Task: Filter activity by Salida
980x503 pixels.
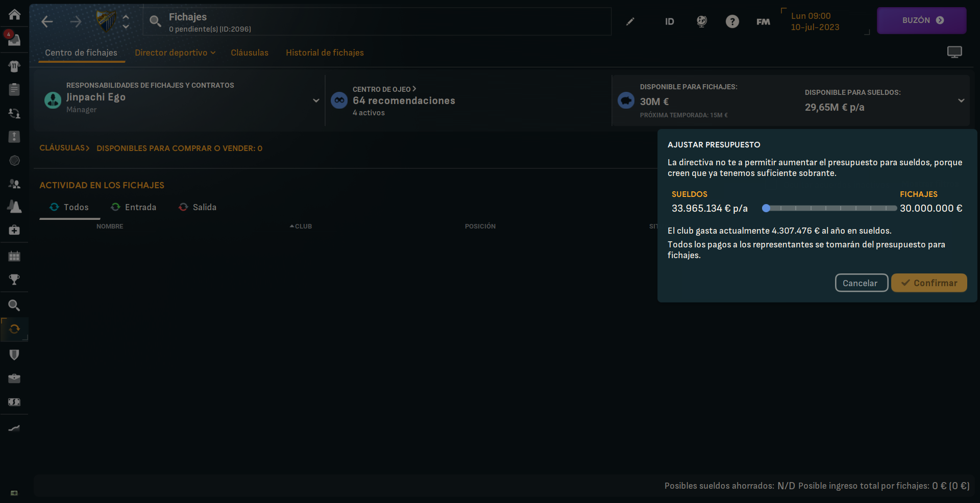Action: pos(198,207)
